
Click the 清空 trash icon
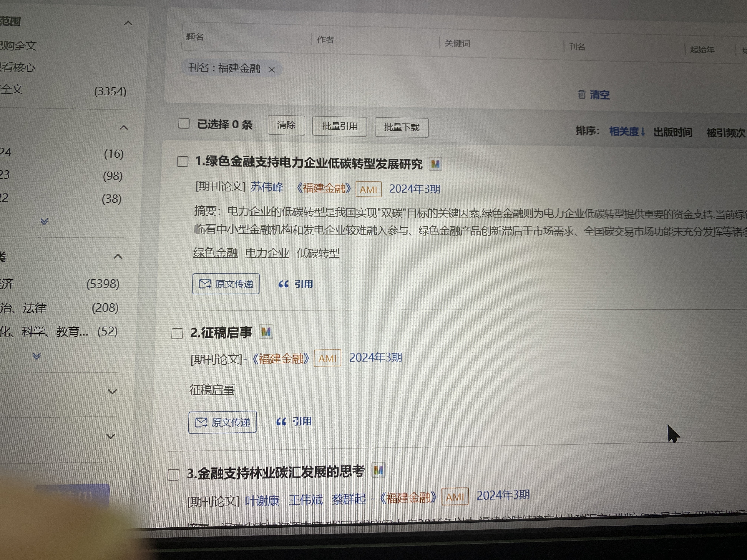[582, 94]
